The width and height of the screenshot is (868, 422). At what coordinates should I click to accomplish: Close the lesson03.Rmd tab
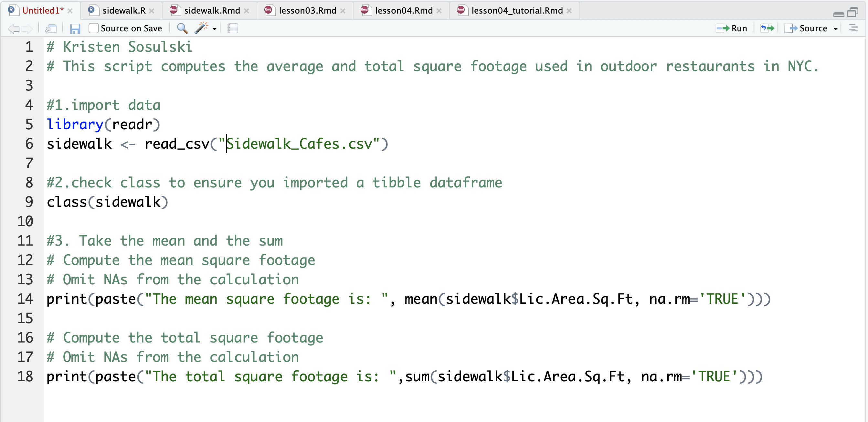pyautogui.click(x=343, y=11)
